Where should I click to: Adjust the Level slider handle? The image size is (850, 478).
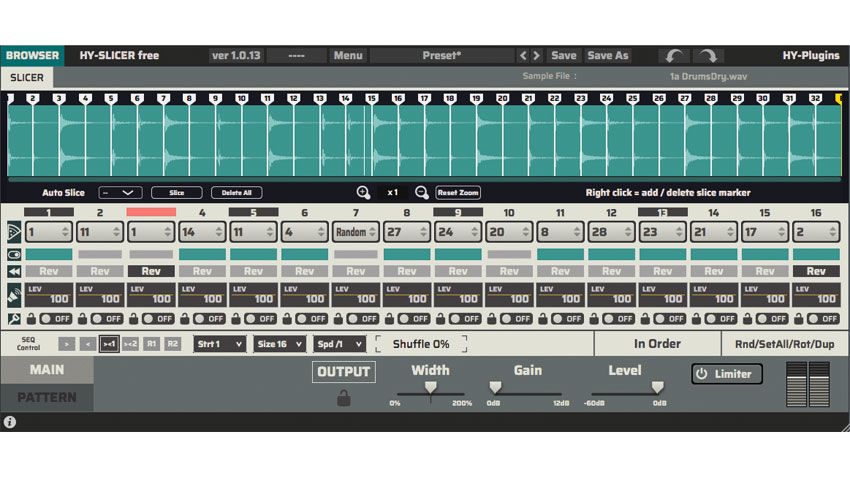coord(658,386)
